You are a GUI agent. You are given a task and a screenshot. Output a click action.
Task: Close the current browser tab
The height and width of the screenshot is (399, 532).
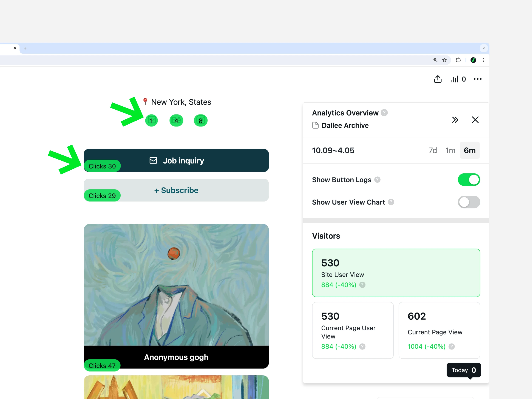(x=15, y=48)
